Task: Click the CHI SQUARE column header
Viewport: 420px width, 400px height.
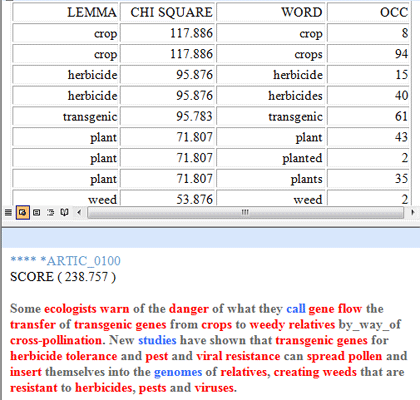Action: pyautogui.click(x=168, y=12)
